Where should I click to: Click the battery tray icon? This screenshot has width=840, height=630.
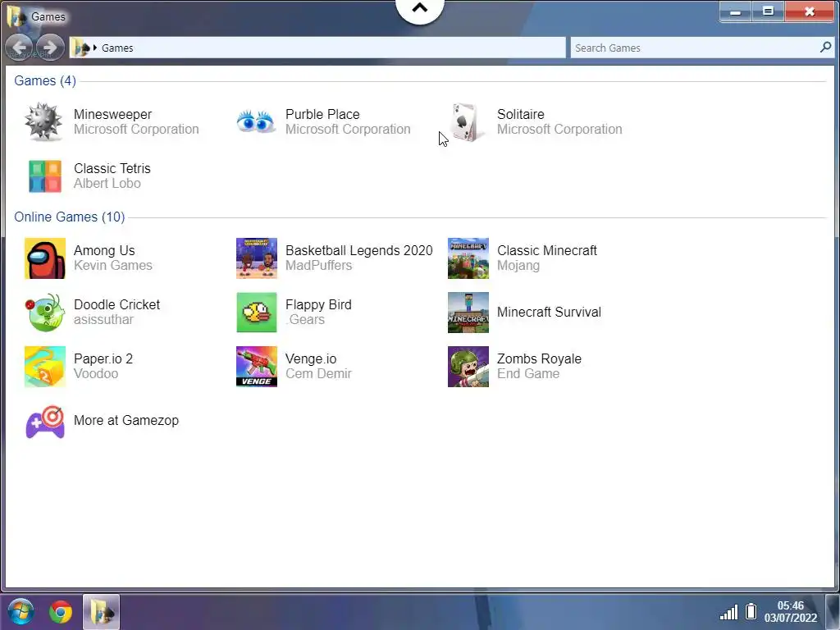click(751, 611)
